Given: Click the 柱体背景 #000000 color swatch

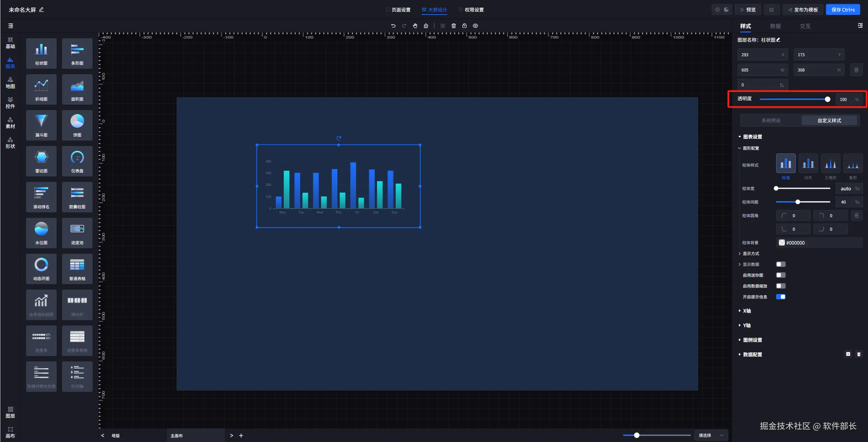Looking at the screenshot, I should pos(782,243).
